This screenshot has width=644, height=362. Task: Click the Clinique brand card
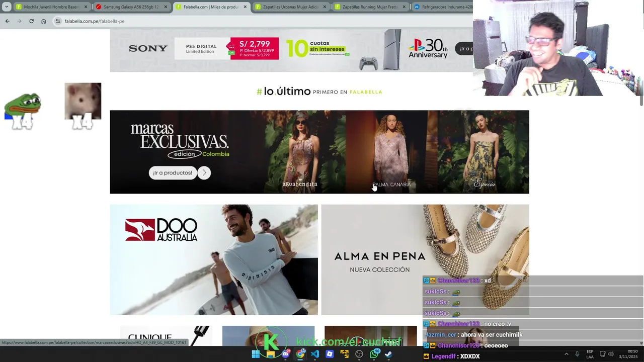(166, 336)
